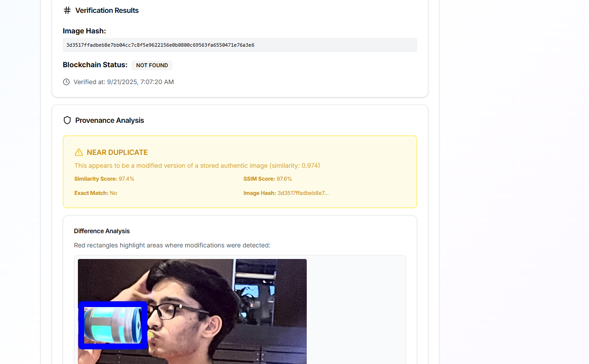Viewport: 589px width, 364px height.
Task: Click the red rectangles explanation text
Action: pyautogui.click(x=172, y=245)
